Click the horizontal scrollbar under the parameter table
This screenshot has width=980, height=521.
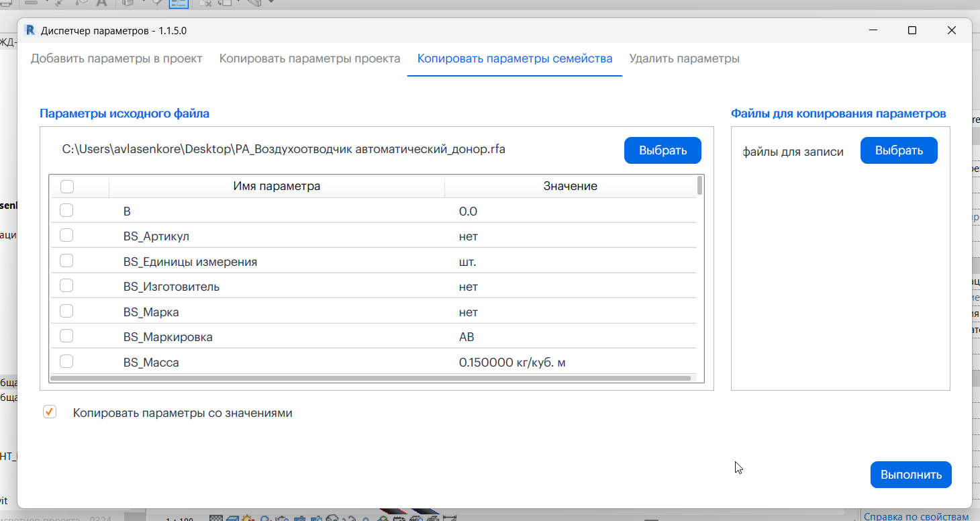click(x=371, y=379)
